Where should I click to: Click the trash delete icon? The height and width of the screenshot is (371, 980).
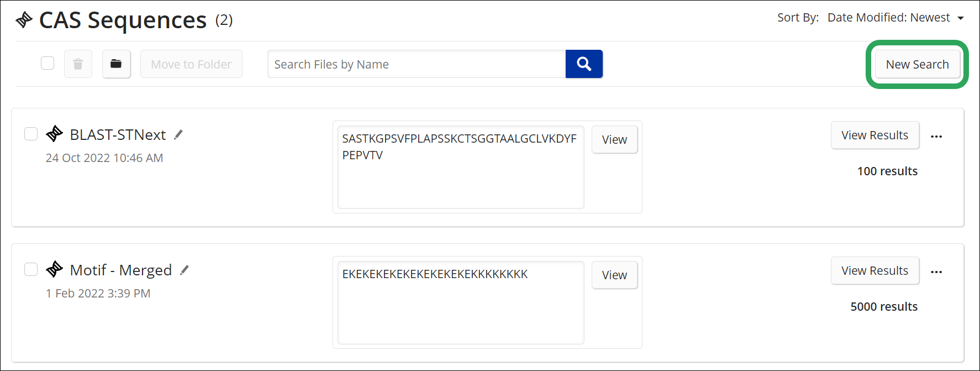pos(78,64)
